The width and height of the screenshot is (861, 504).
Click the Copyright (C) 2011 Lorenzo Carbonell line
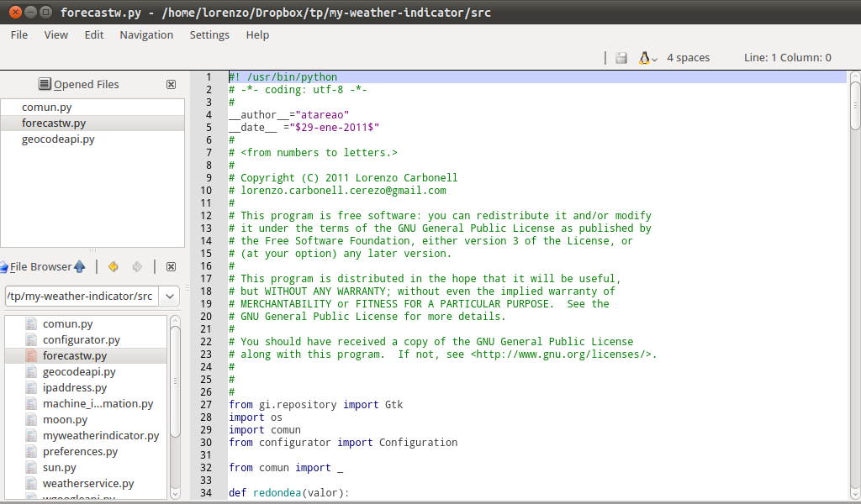coord(343,178)
